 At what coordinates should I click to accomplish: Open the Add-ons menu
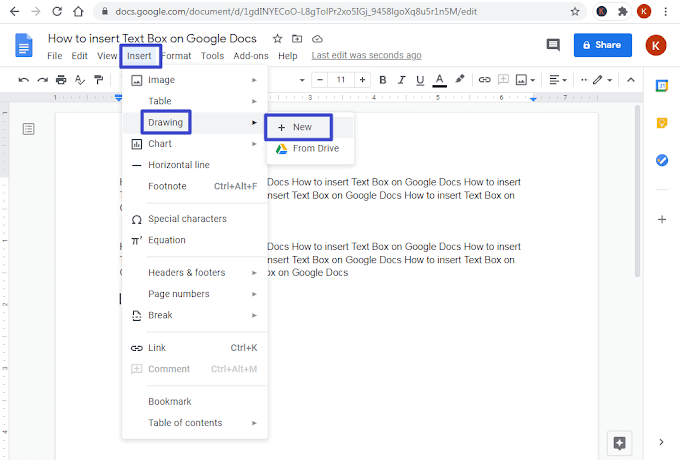pyautogui.click(x=251, y=56)
